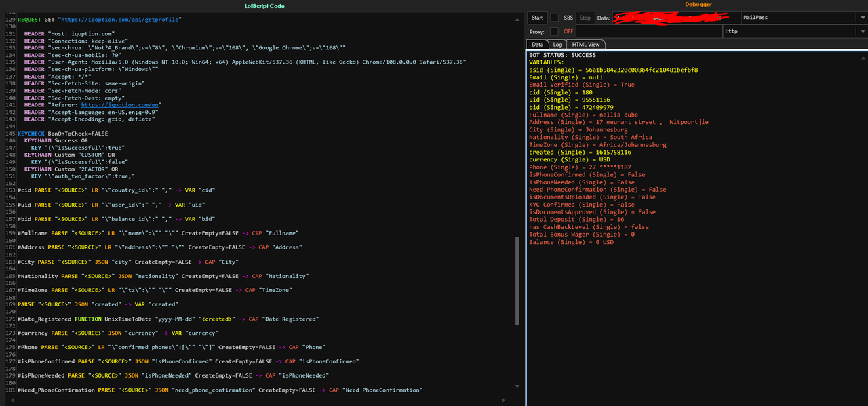Select the isPhoneNeeded = False output line
868x406 pixels.
[582, 182]
